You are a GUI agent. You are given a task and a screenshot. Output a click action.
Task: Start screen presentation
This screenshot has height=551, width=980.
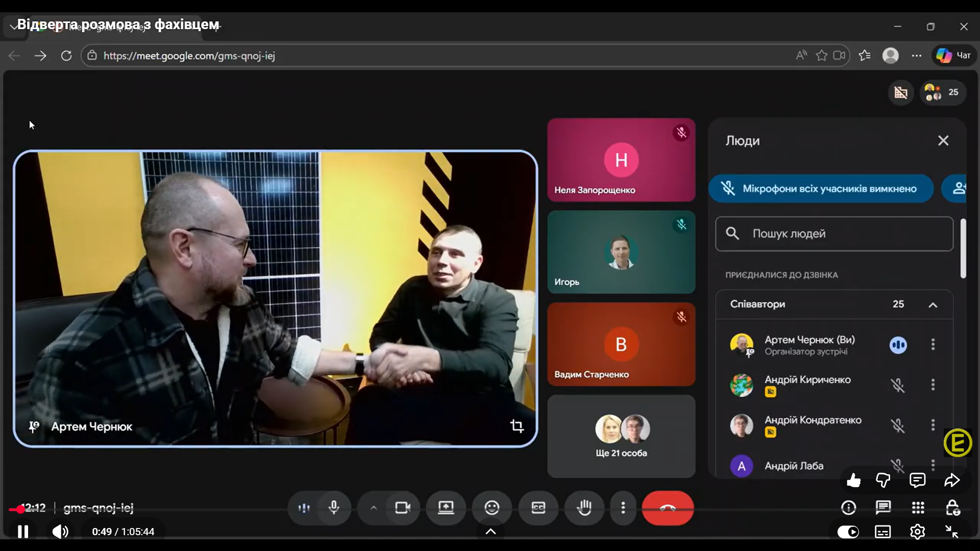point(446,508)
